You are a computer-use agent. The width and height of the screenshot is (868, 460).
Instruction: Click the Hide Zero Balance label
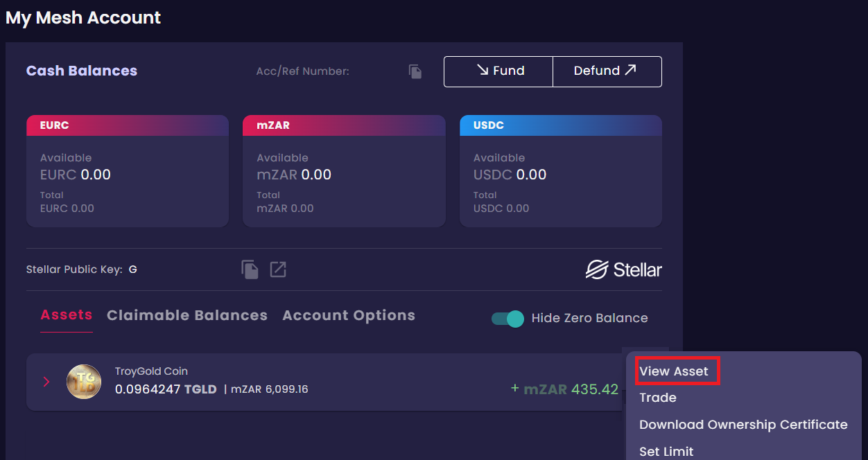coord(589,319)
